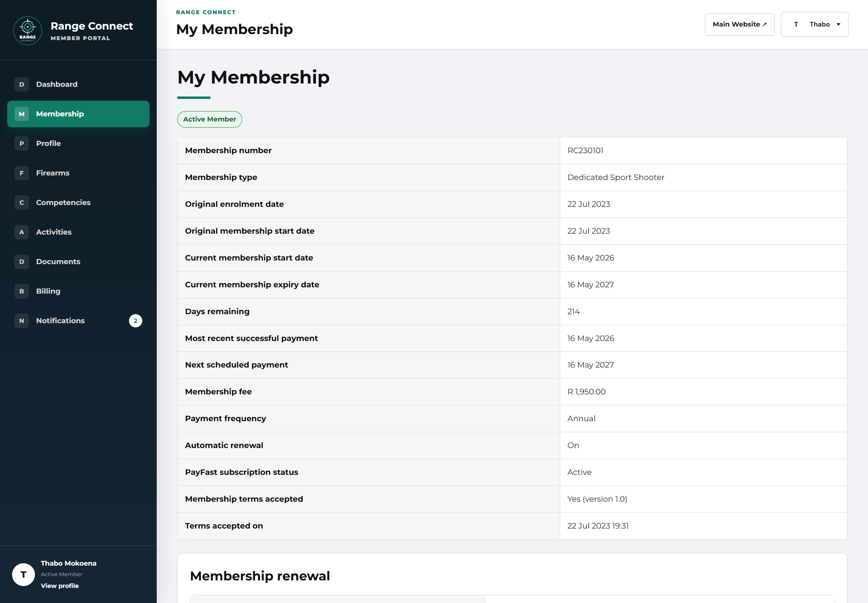This screenshot has width=868, height=603.
Task: Open the Main Website link button
Action: [x=740, y=24]
